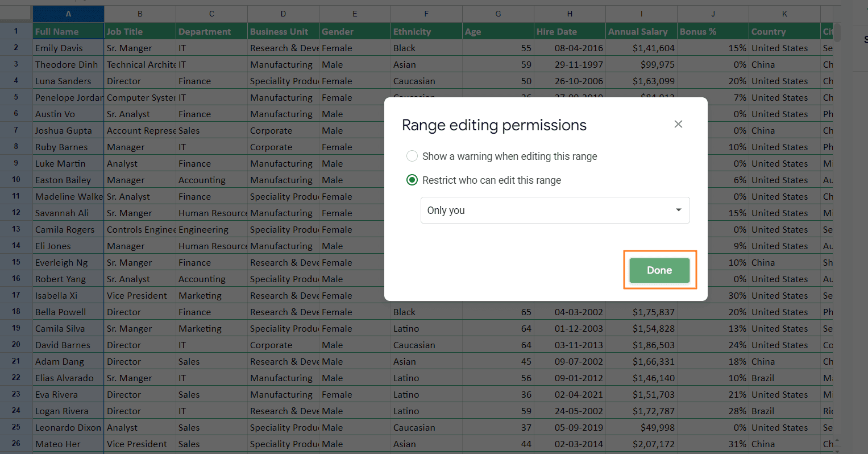Select row 18 header
Image resolution: width=868 pixels, height=454 pixels.
(16, 312)
